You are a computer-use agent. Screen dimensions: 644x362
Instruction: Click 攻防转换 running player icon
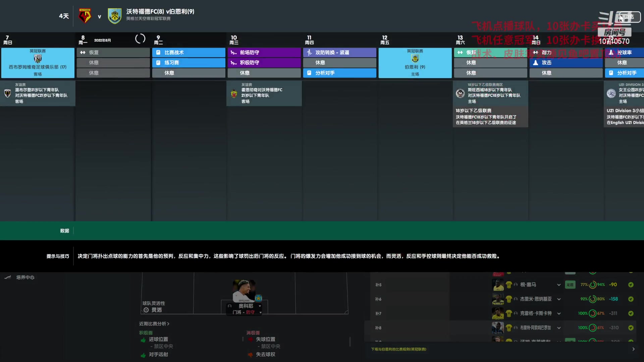[309, 52]
